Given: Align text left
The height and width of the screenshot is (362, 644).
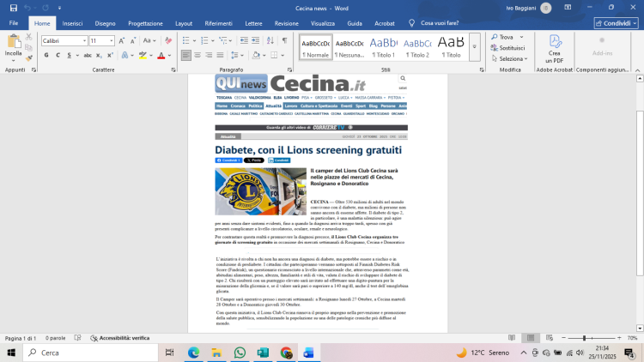Looking at the screenshot, I should coord(186,55).
